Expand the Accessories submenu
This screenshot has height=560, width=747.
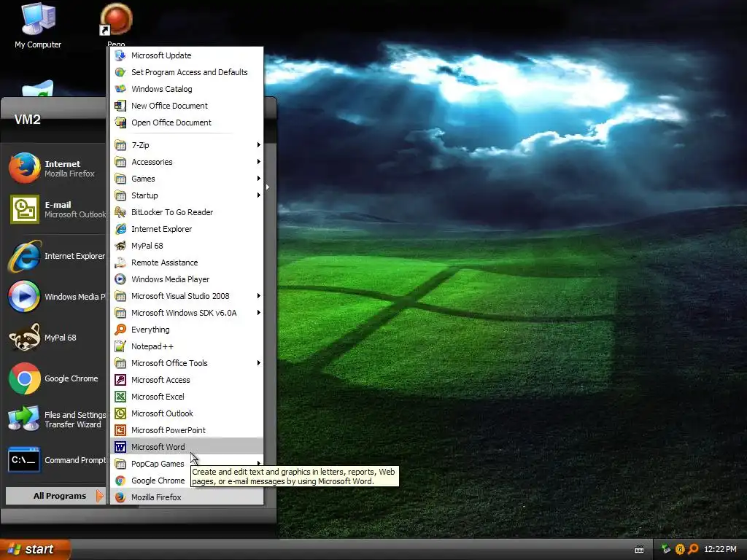(187, 162)
